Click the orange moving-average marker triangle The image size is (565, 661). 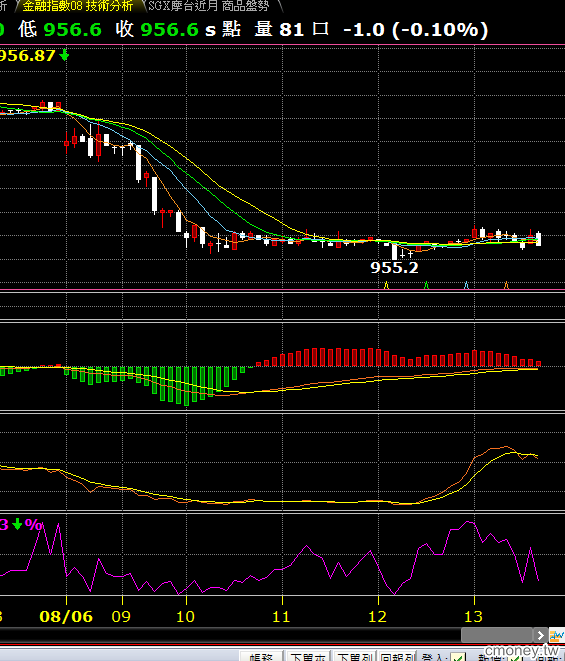[x=506, y=285]
